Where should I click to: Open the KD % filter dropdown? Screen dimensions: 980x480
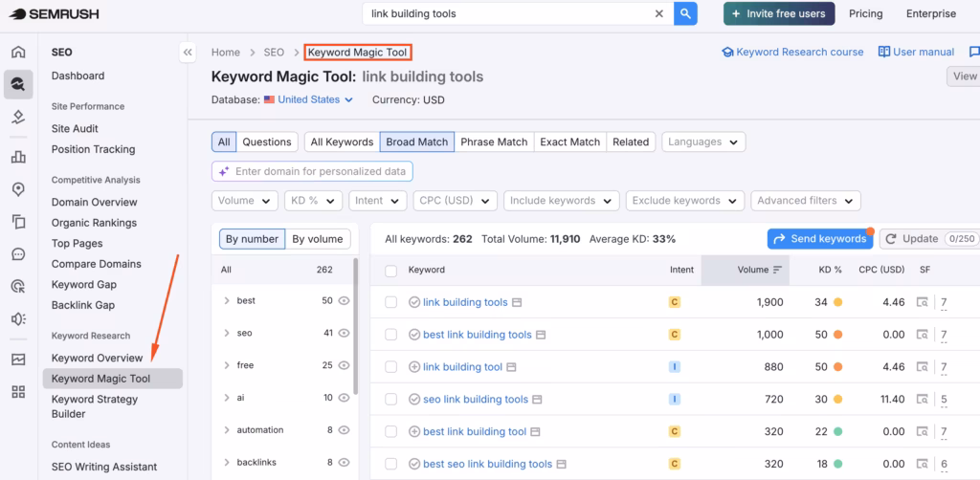[x=313, y=201]
